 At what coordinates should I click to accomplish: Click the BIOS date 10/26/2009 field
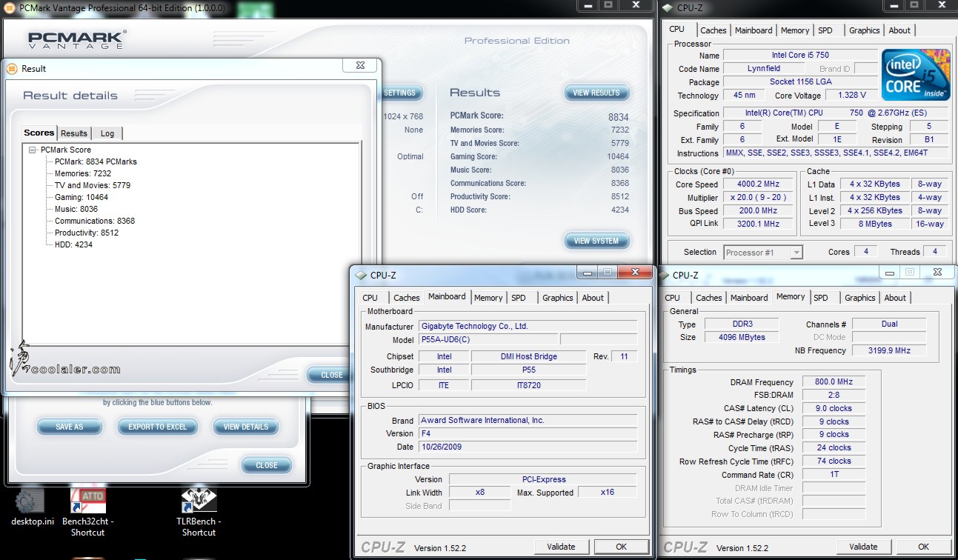click(x=528, y=447)
